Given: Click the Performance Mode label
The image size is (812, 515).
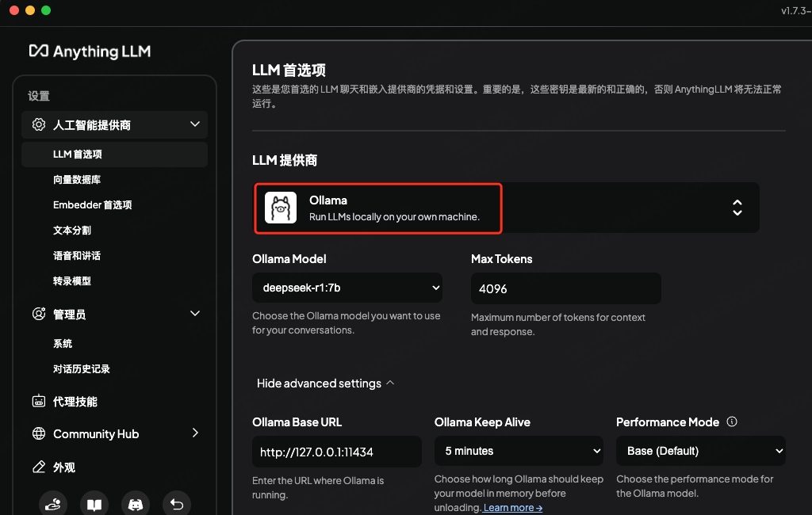Looking at the screenshot, I should (668, 422).
